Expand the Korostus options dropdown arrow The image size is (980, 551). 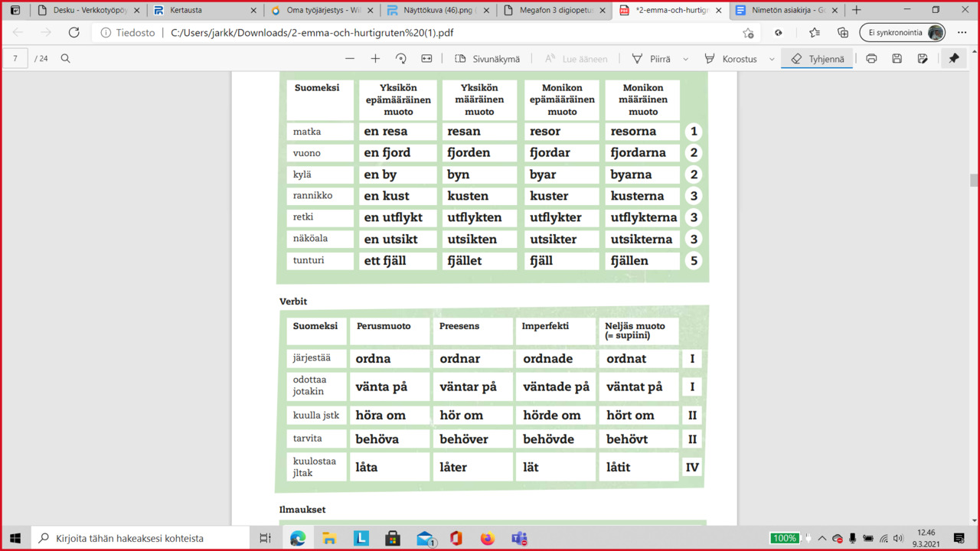(772, 59)
